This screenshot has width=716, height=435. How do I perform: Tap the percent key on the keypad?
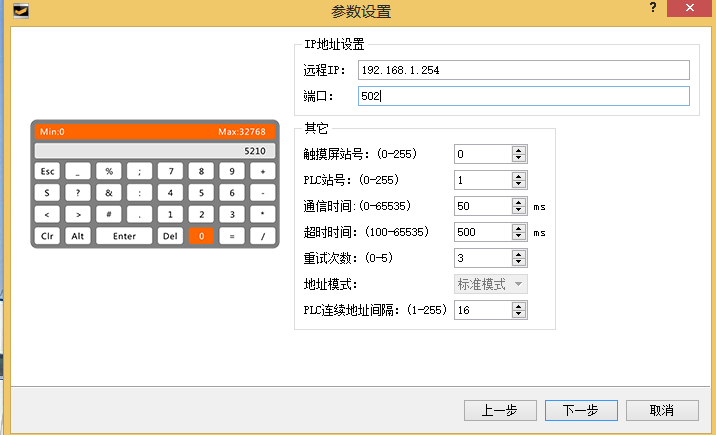pyautogui.click(x=108, y=171)
